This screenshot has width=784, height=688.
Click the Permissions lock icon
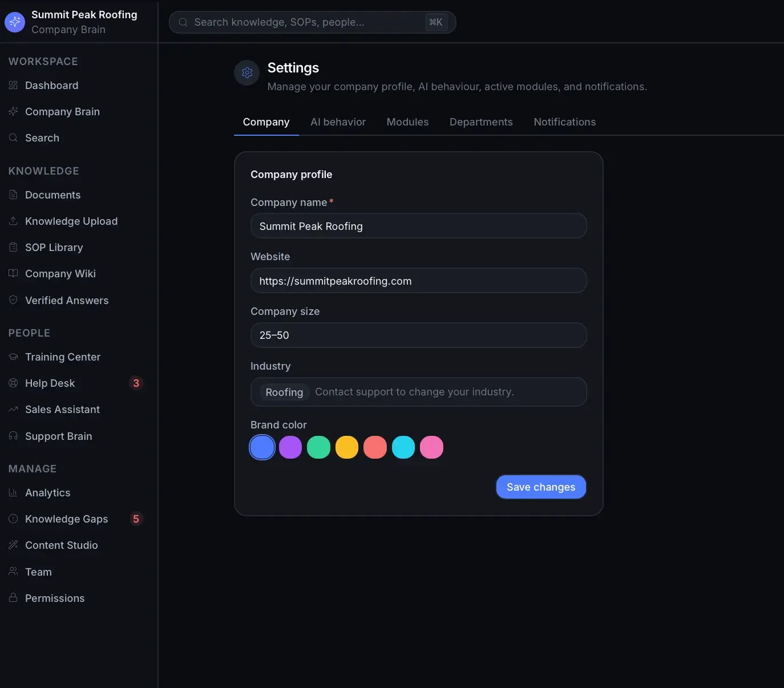tap(13, 598)
